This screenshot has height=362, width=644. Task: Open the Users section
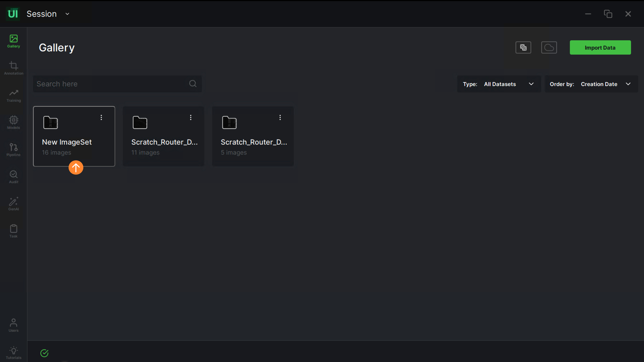pos(13,325)
